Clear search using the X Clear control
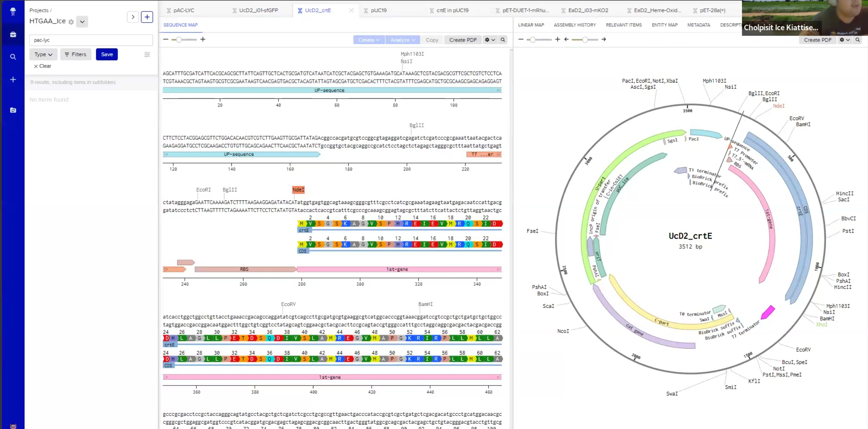Viewport: 868px width, 429px height. coord(42,66)
